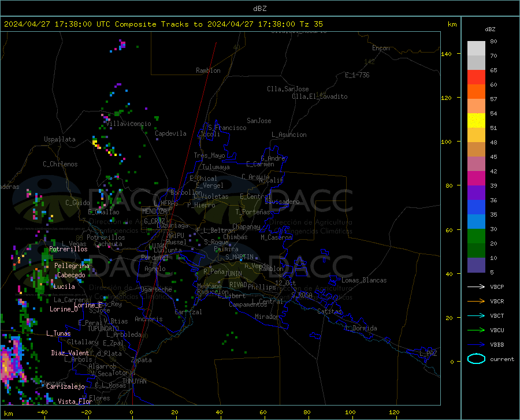Click the RIVAD map label

point(238,285)
